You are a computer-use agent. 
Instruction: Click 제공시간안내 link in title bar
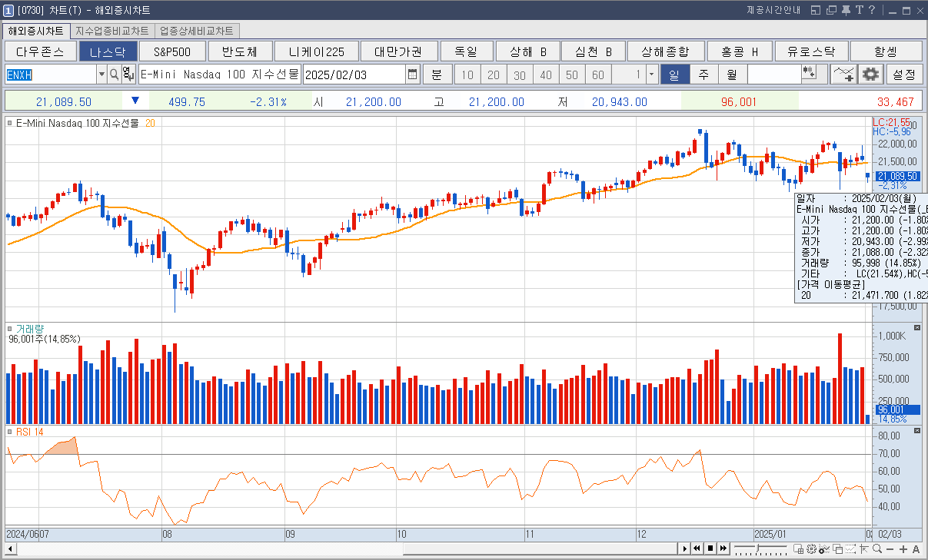coord(773,10)
